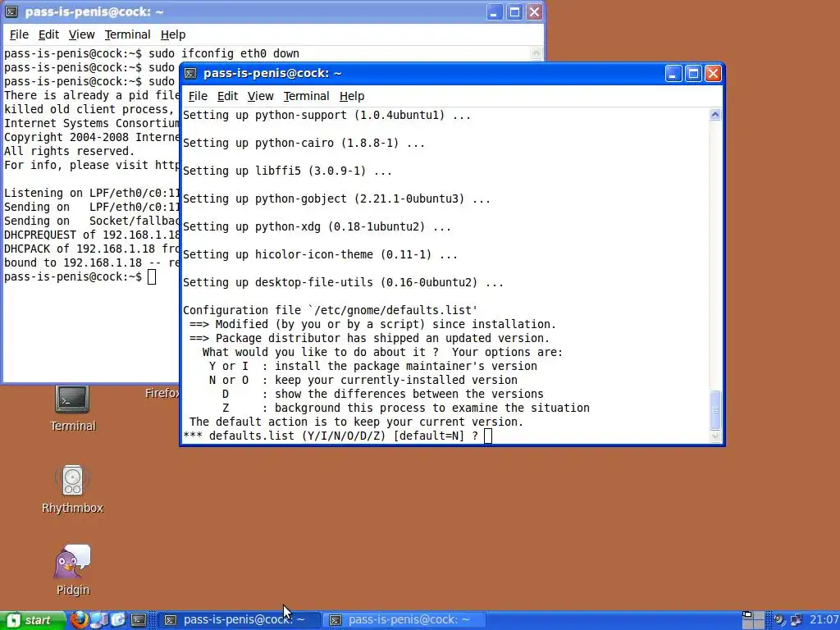Click the line 'Setting up python-xdg (0.18-1ubuntu2)'
This screenshot has height=630, width=840.
coord(317,226)
